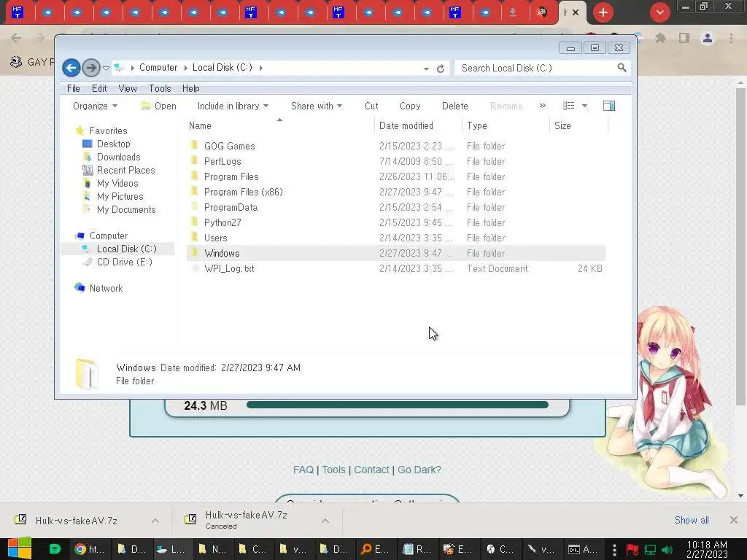Select the WPI_Log.txt file
Screen dimensions: 747x560
point(396,268)
